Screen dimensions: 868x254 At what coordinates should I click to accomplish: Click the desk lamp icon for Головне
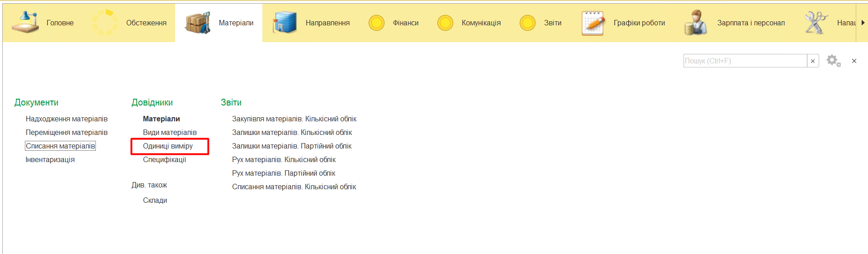[x=25, y=22]
